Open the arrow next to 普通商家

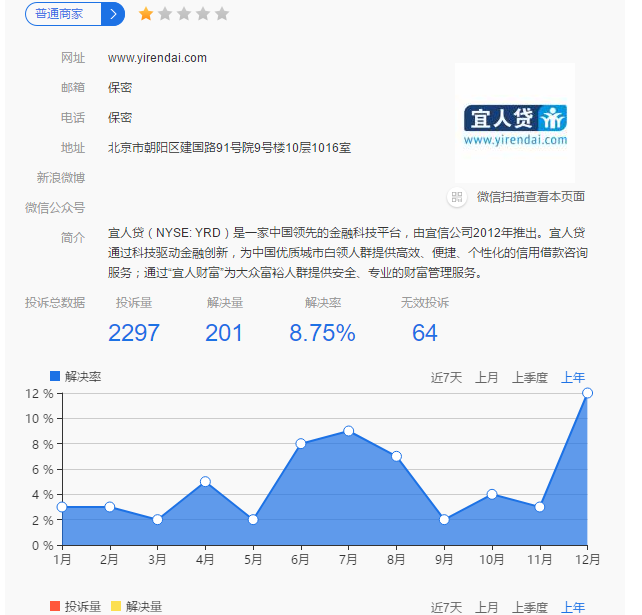click(x=113, y=14)
